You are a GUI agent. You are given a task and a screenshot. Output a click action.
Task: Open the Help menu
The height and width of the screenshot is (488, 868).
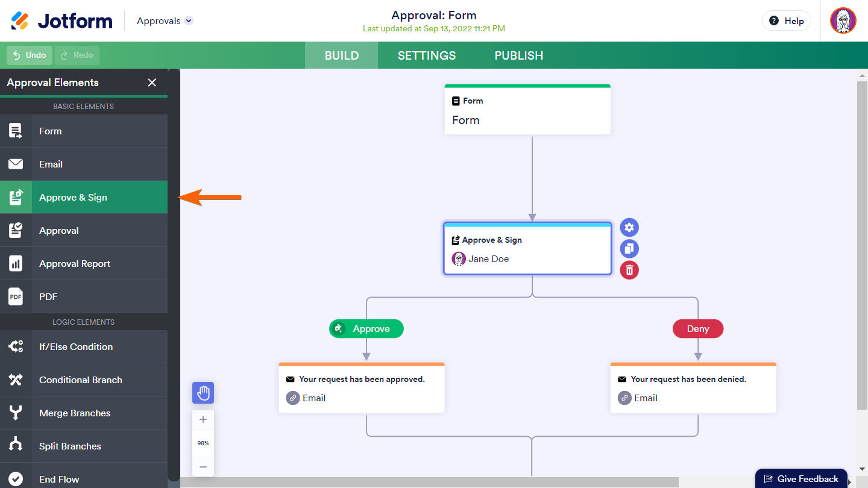(x=787, y=21)
